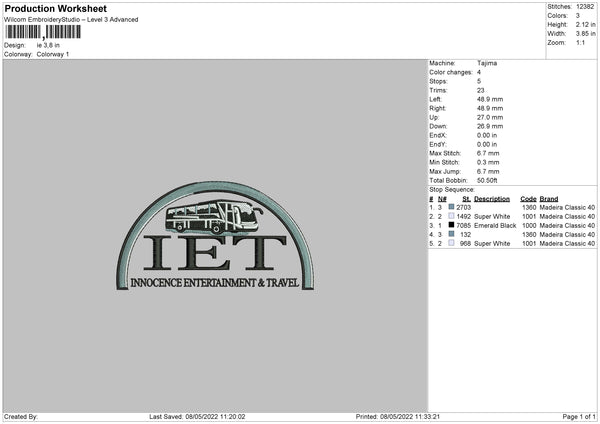The height and width of the screenshot is (424, 600).
Task: Select the 'Colorway 1' value
Action: (53, 54)
